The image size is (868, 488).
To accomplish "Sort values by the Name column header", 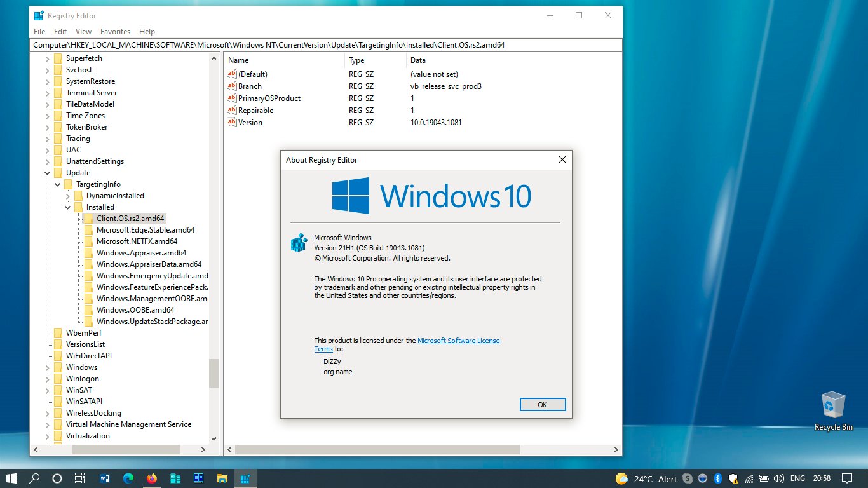I will [x=284, y=60].
